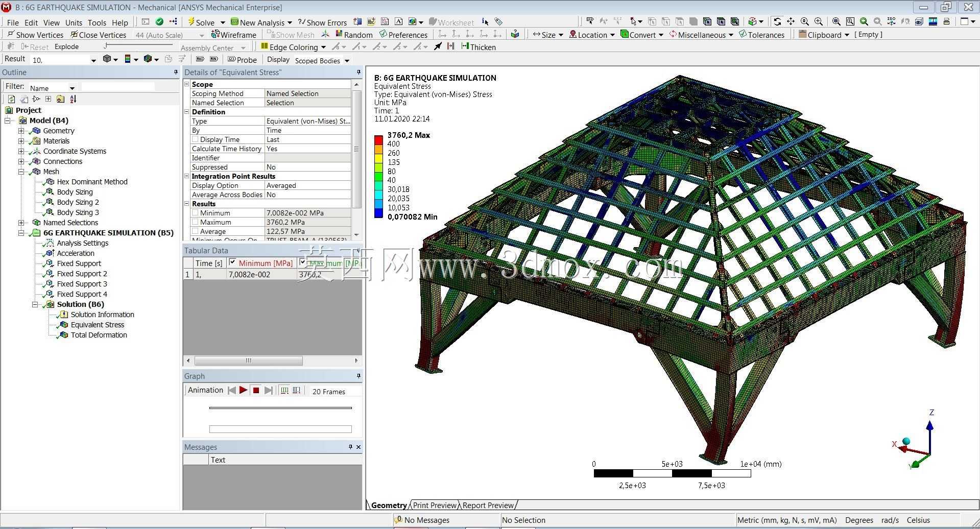Pin the Outline panel

tap(176, 73)
